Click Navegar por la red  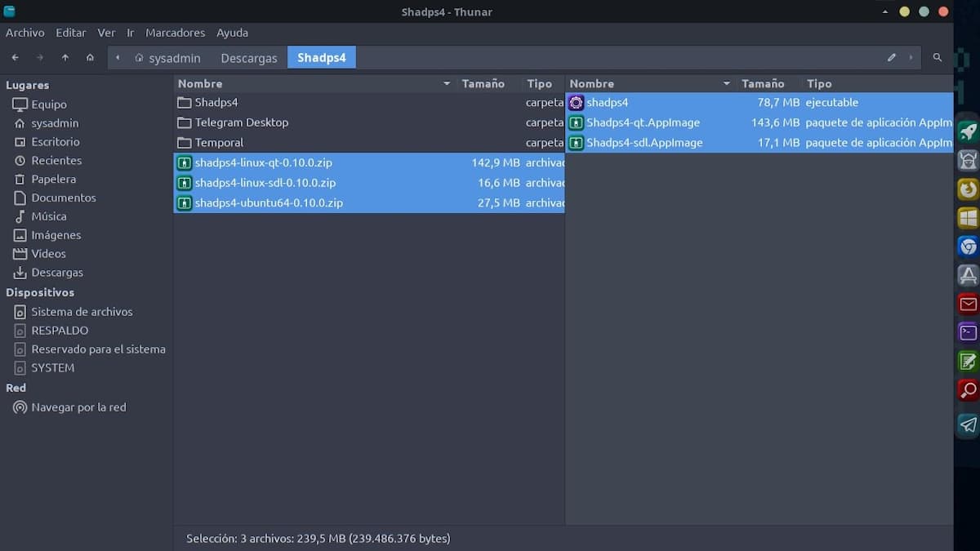78,407
